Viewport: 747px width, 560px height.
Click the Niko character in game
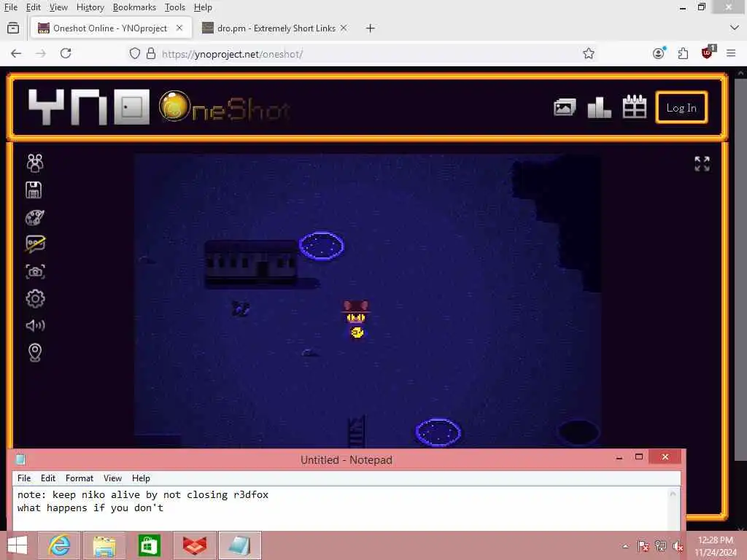click(356, 319)
